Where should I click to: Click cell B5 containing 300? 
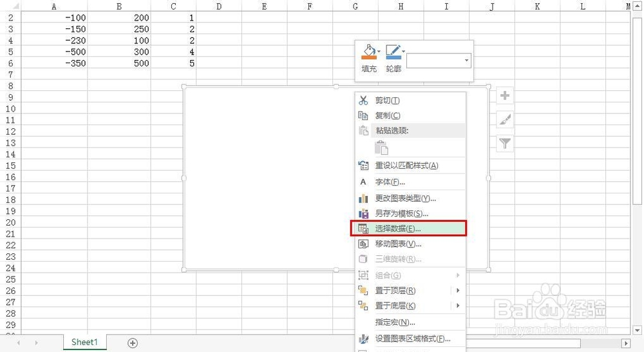(x=119, y=52)
